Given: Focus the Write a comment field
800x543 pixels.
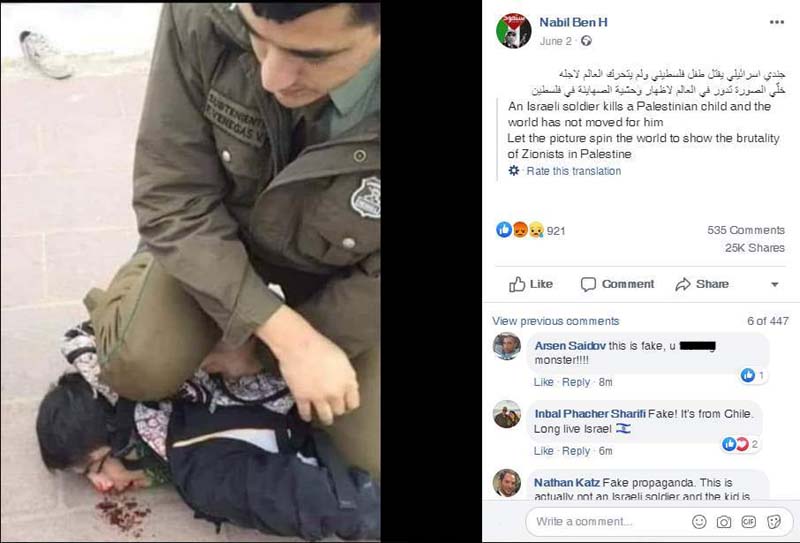Looking at the screenshot, I should pos(606,521).
